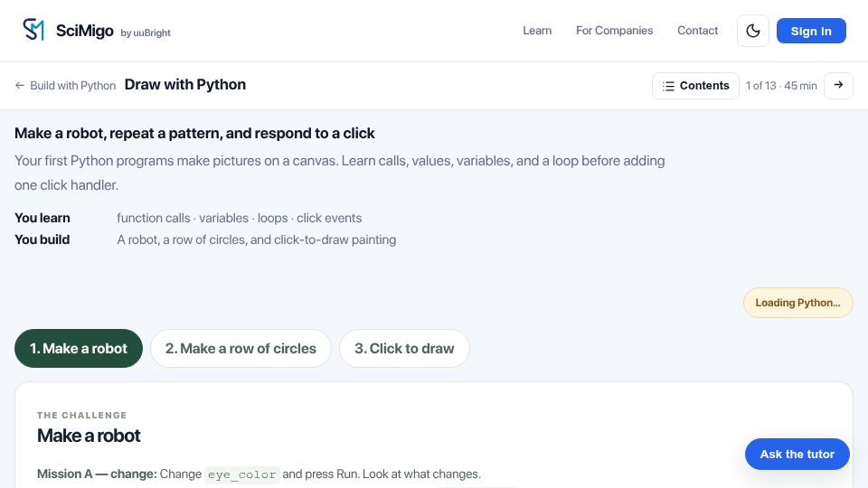Click the 'Make a robot' challenge heading

pyautogui.click(x=89, y=436)
